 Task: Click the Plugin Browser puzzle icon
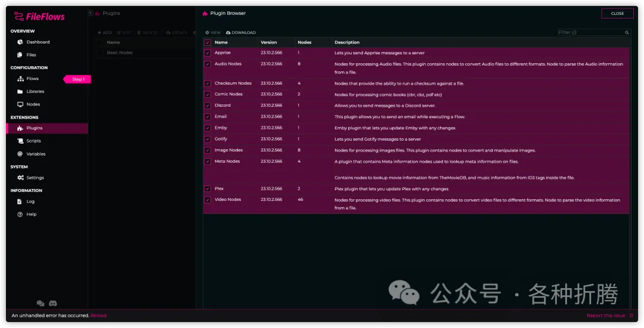(205, 14)
